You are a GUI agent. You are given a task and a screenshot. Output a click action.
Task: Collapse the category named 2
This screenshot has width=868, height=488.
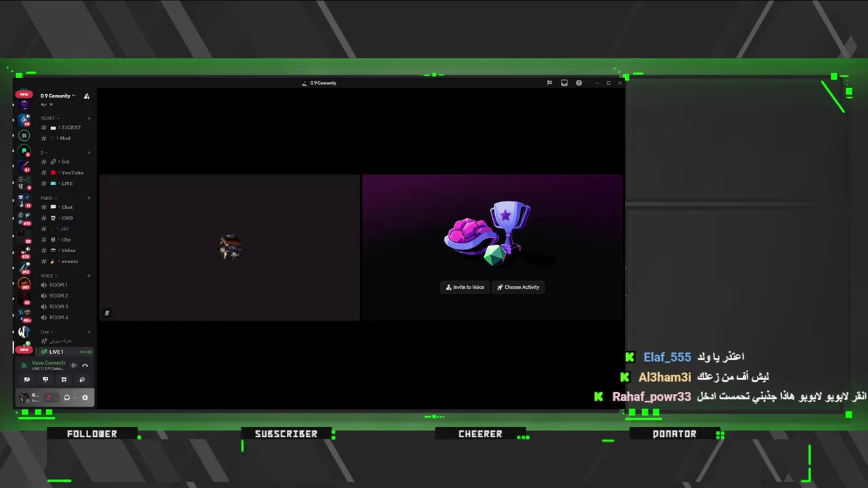pos(43,152)
